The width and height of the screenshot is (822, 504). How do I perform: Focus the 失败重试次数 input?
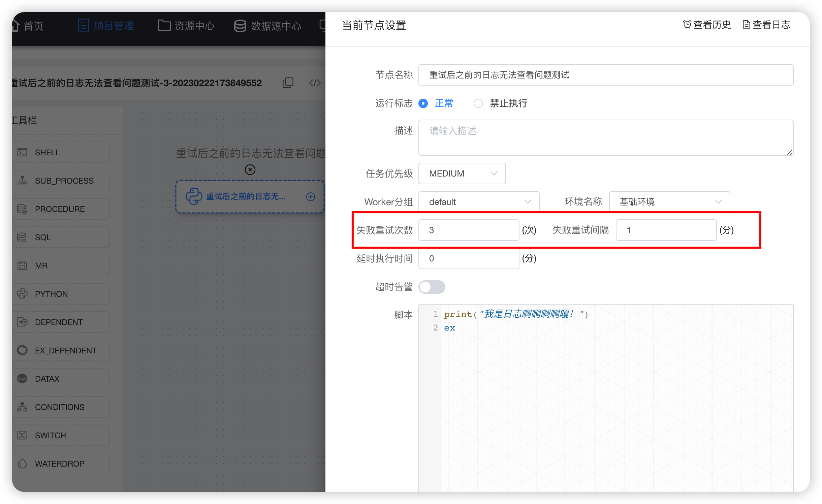[x=469, y=230]
